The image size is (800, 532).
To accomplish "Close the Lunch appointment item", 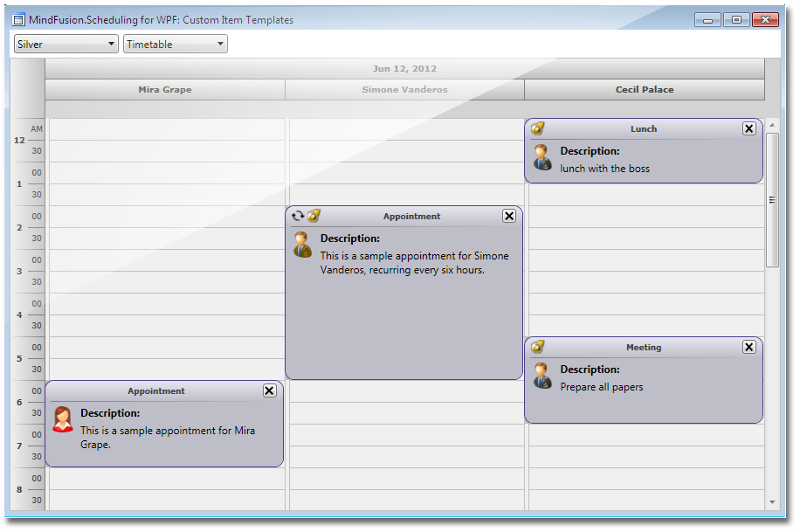I will tap(748, 128).
